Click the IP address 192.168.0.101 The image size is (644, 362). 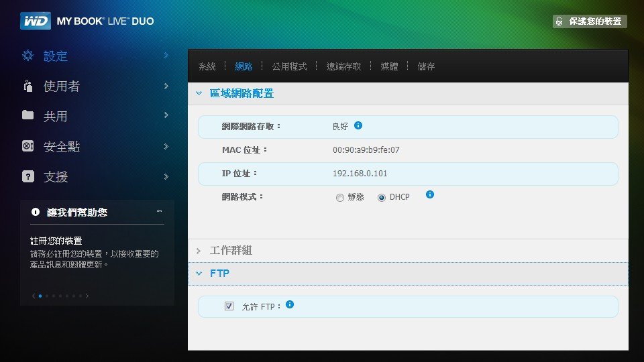coord(360,173)
